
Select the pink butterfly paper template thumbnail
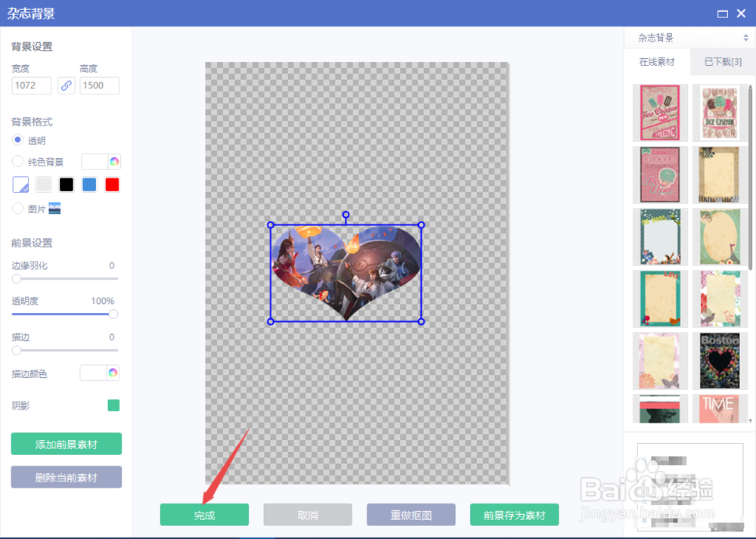(x=660, y=361)
